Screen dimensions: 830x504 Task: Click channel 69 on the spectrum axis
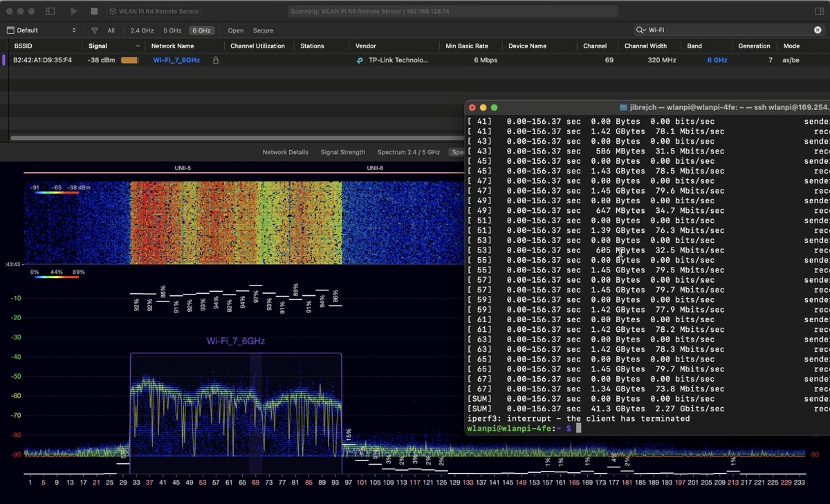tap(256, 483)
